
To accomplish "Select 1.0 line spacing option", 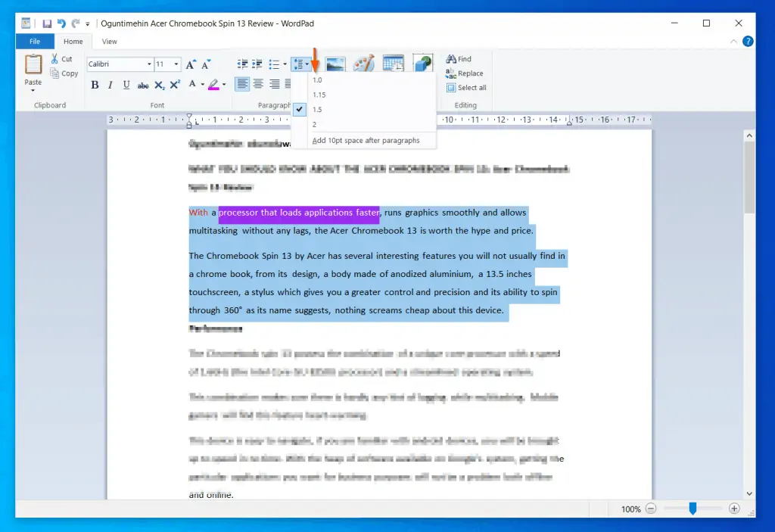I will coord(318,79).
